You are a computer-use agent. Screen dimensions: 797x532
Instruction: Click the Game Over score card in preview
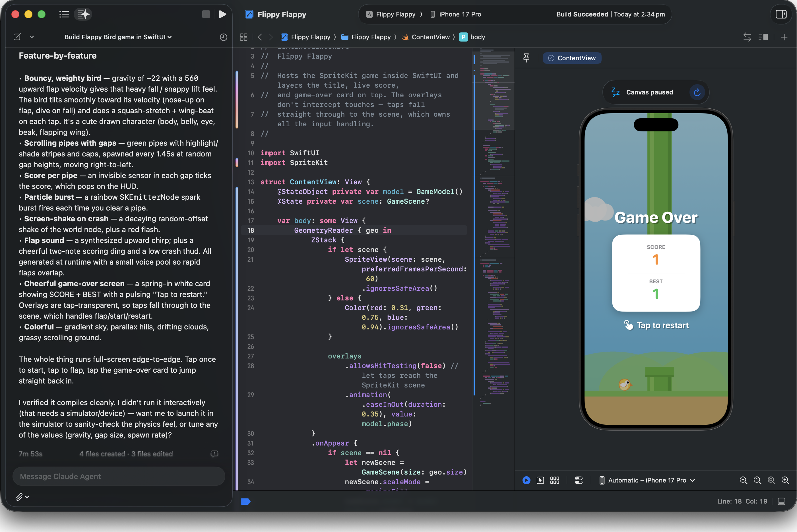(x=656, y=273)
